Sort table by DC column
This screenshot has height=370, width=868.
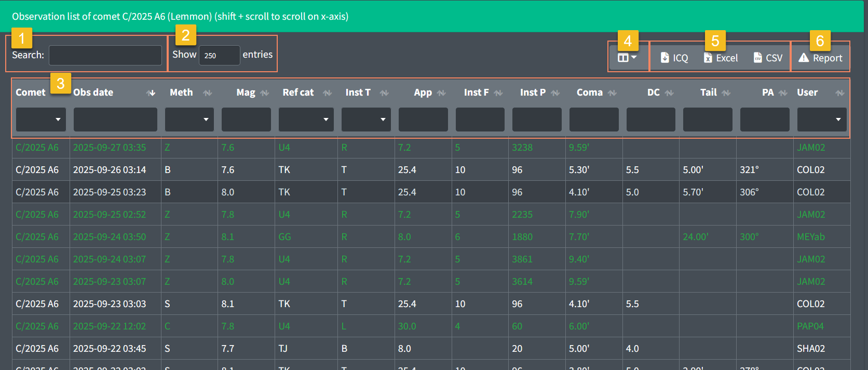point(669,92)
